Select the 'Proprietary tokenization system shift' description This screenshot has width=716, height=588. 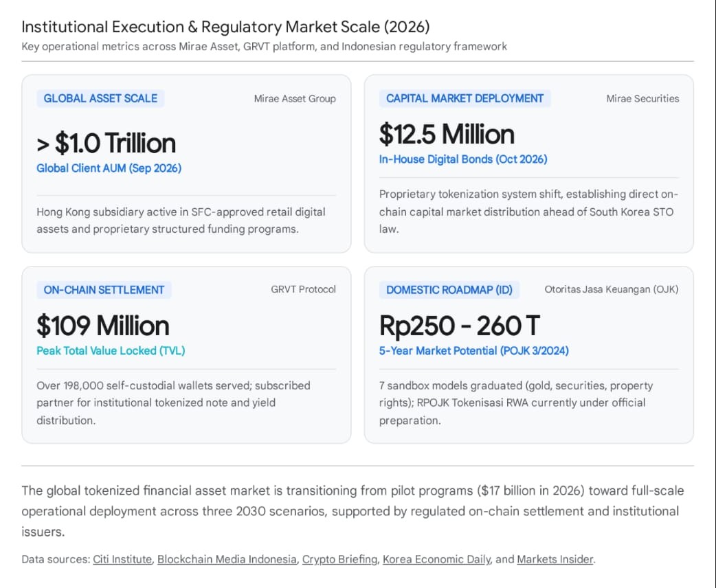point(529,212)
